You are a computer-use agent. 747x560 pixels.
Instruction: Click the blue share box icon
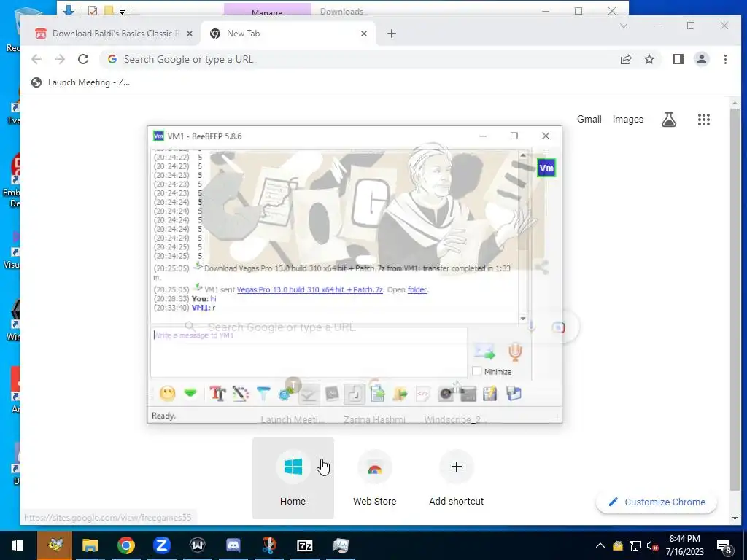(514, 394)
